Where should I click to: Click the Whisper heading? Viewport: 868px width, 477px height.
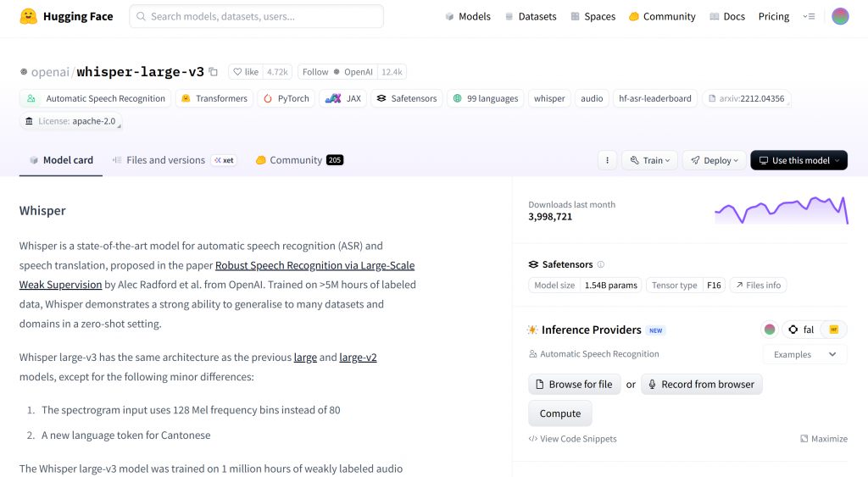coord(42,211)
